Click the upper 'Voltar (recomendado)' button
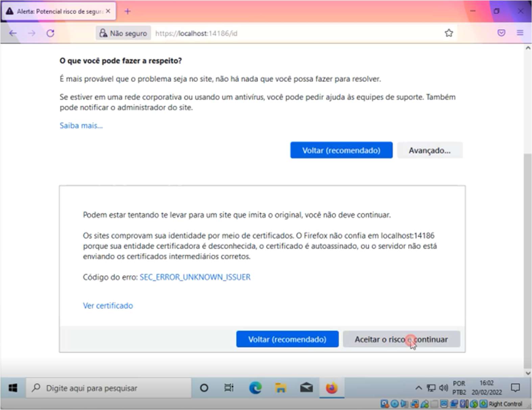 (x=341, y=150)
